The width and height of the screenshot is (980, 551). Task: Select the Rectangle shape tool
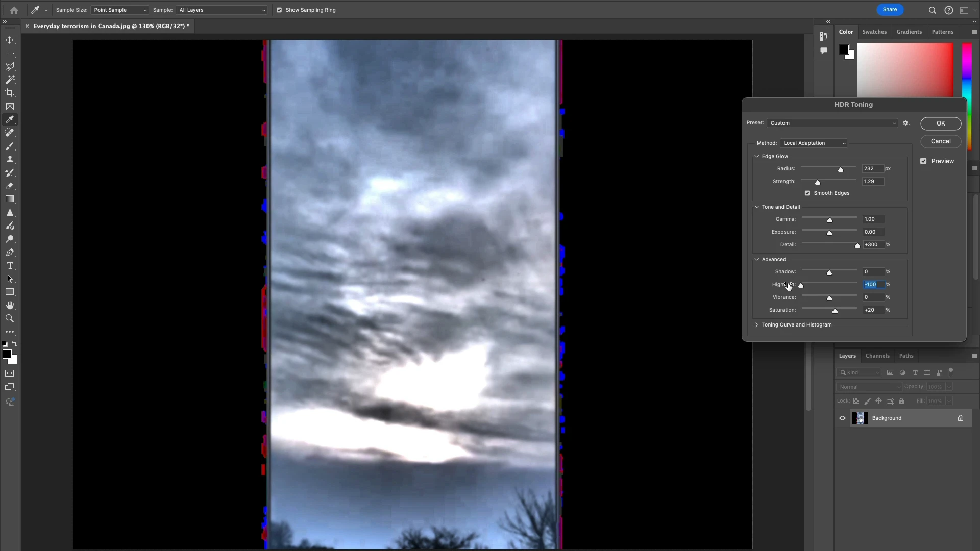10,292
